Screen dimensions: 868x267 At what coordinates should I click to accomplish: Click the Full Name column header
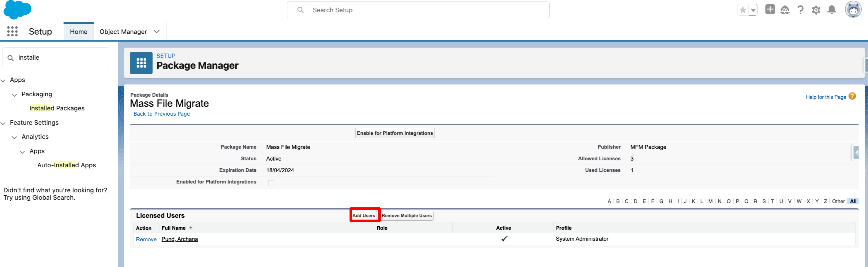pyautogui.click(x=173, y=228)
